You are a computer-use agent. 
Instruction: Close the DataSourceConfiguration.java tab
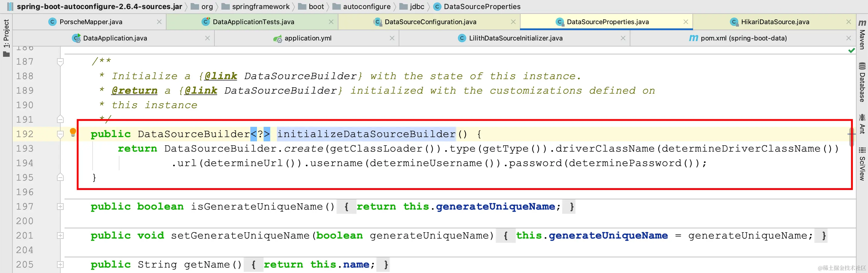coord(513,22)
